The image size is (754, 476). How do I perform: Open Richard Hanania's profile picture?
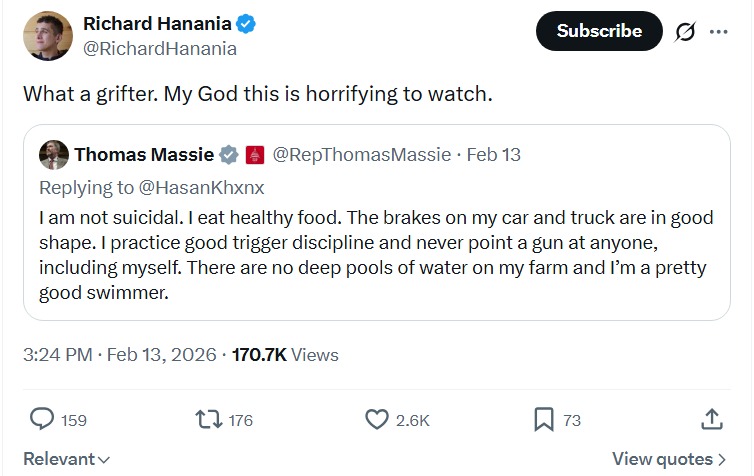pyautogui.click(x=47, y=36)
